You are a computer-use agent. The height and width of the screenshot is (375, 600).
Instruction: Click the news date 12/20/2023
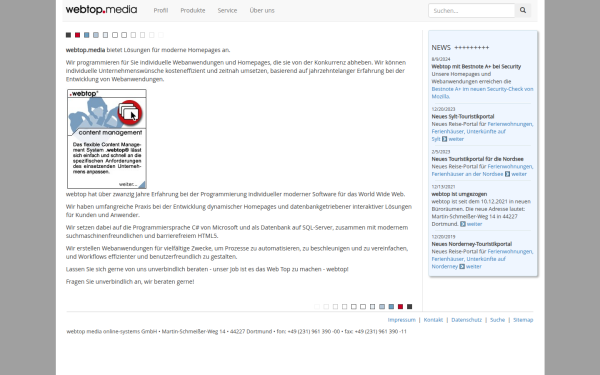click(x=443, y=109)
